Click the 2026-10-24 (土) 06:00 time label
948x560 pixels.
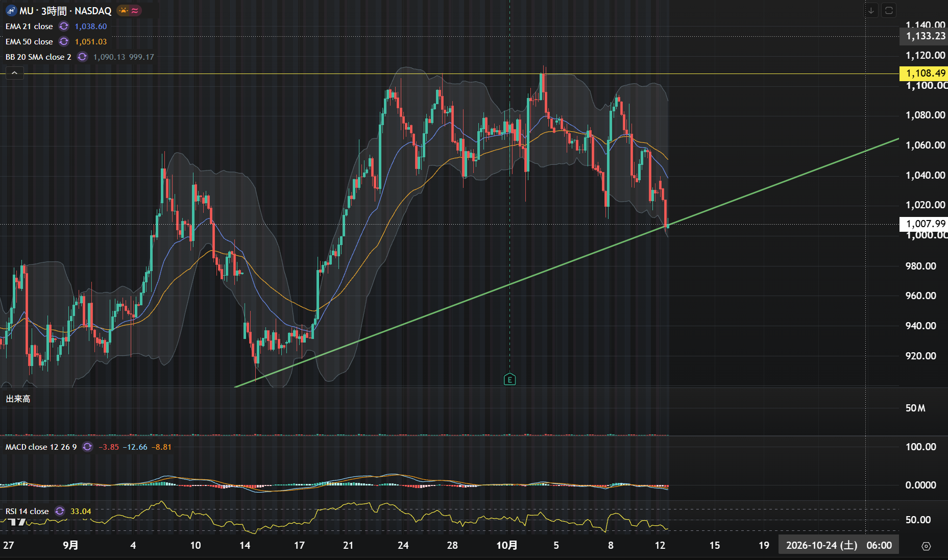pyautogui.click(x=839, y=545)
